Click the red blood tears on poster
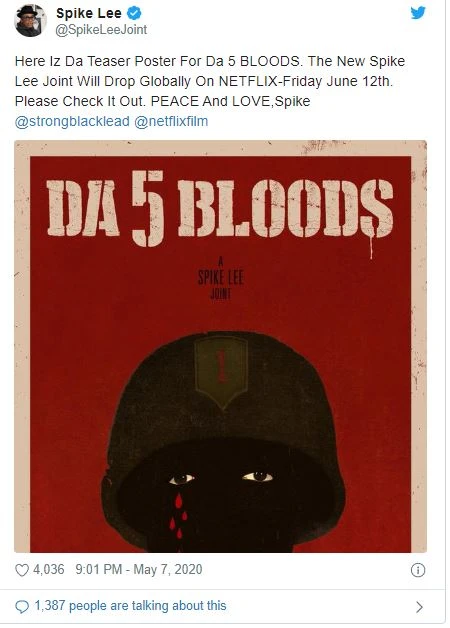The image size is (450, 628). pyautogui.click(x=178, y=516)
